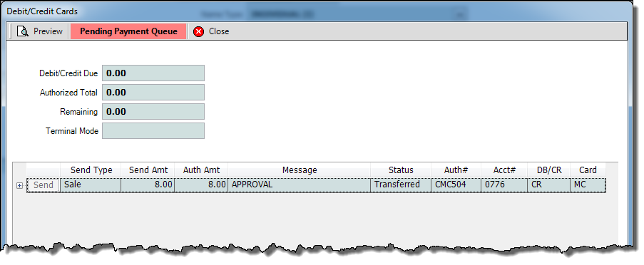Select the Authorized Total field
Screen dimensions: 644x265
153,93
